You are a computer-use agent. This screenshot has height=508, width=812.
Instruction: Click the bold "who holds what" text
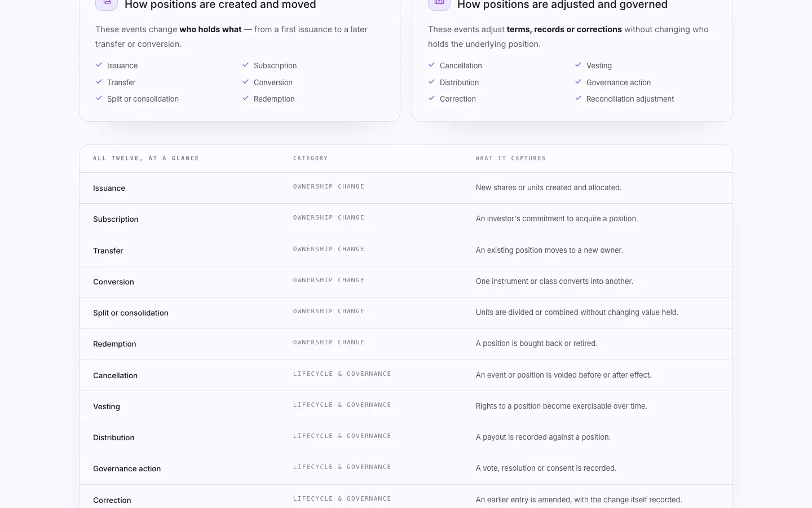(x=210, y=29)
